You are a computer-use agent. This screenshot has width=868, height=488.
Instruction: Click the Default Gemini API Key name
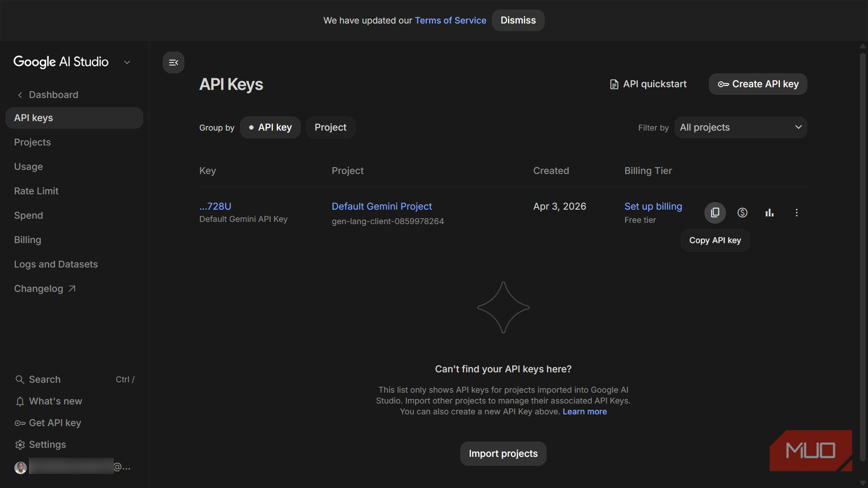point(243,219)
